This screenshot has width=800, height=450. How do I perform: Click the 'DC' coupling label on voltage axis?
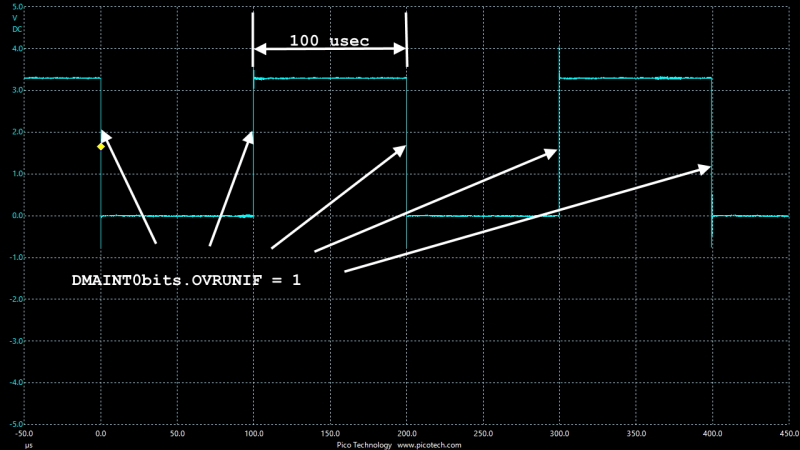coord(17,29)
